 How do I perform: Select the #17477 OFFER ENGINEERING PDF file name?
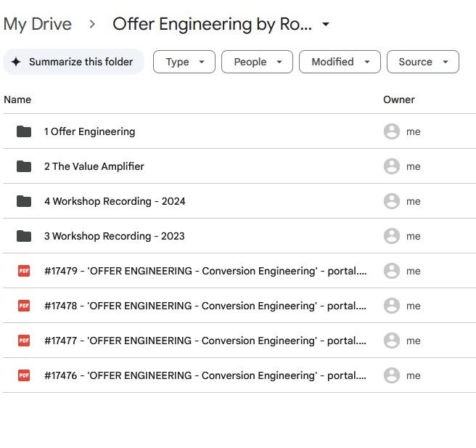[205, 341]
